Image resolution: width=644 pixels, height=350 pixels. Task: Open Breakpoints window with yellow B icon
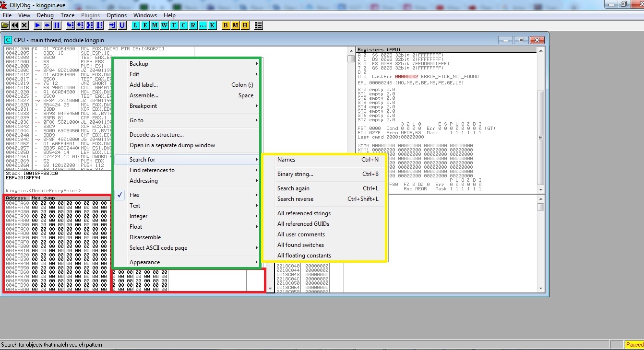click(226, 25)
